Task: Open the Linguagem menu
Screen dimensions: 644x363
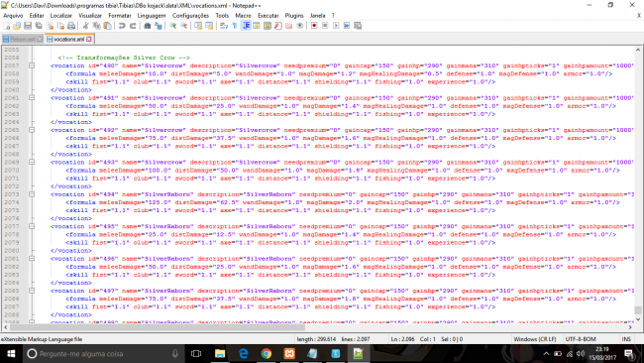Action: (x=152, y=15)
